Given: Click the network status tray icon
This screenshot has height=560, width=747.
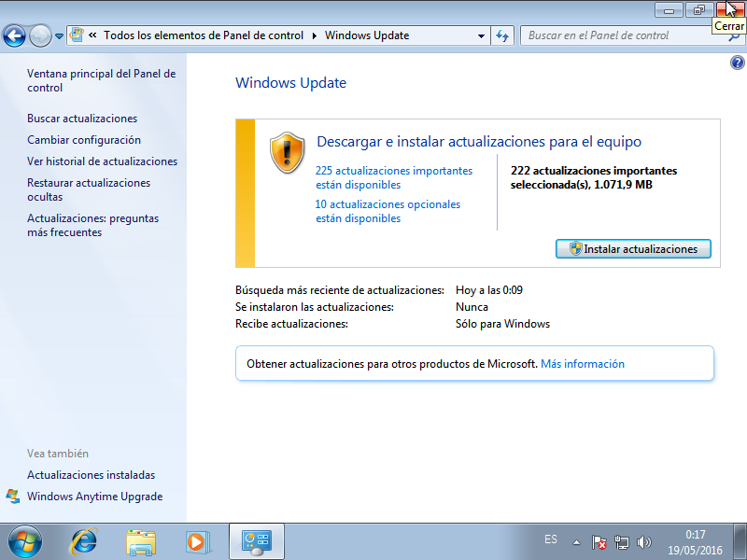Looking at the screenshot, I should point(621,542).
